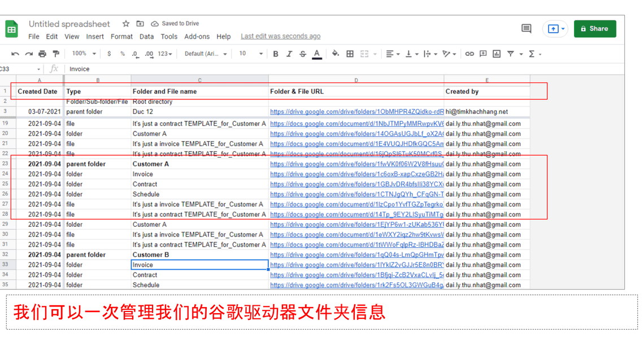
Task: Click the insert link icon
Action: coord(469,54)
